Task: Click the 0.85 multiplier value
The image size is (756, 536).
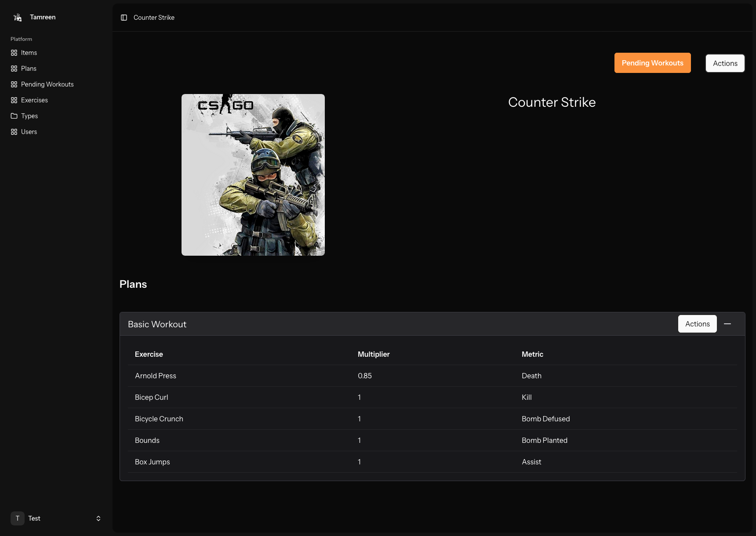Action: 365,376
